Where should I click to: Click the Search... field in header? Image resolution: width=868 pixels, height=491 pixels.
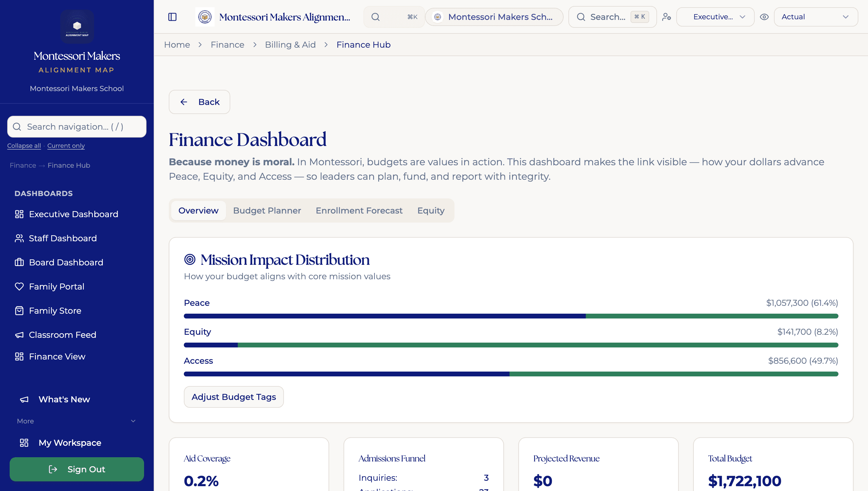pyautogui.click(x=612, y=17)
